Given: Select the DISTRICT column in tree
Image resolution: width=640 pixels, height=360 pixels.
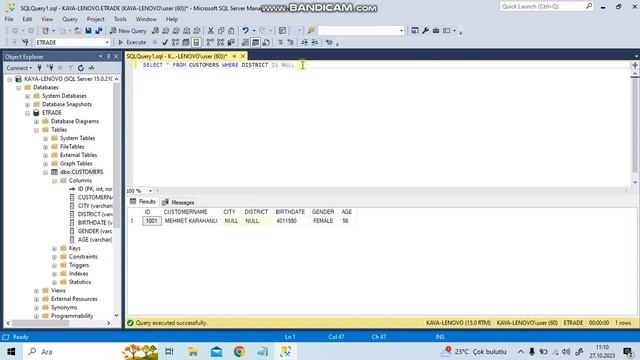Looking at the screenshot, I should [x=91, y=214].
